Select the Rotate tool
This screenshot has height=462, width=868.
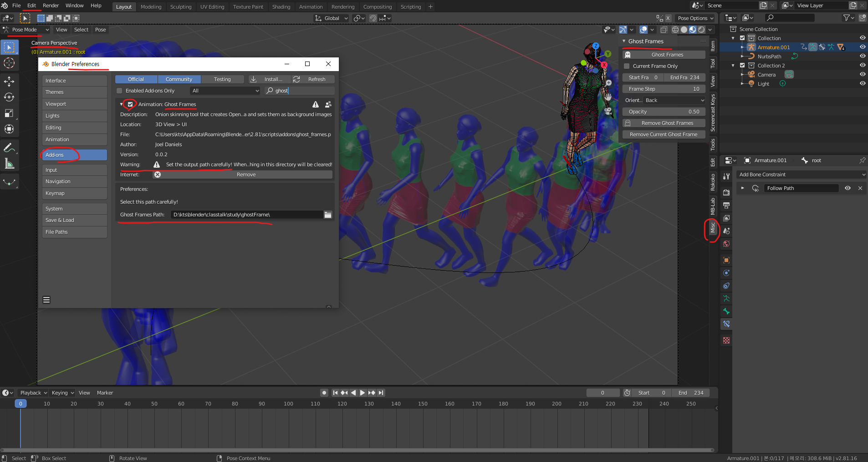(9, 97)
